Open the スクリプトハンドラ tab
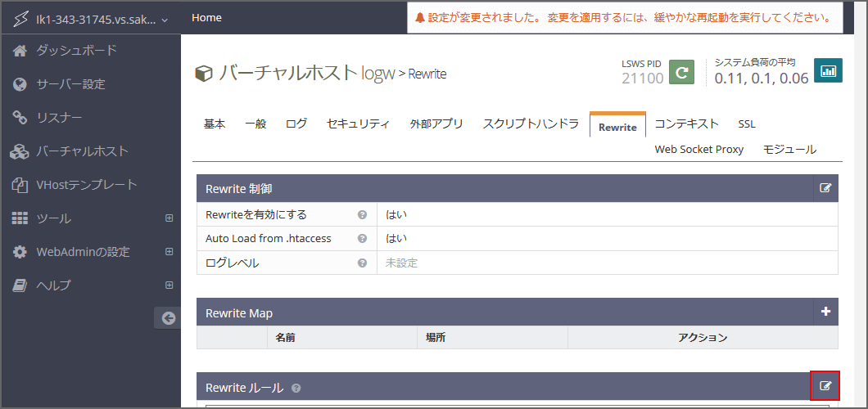The width and height of the screenshot is (868, 409). coord(531,124)
